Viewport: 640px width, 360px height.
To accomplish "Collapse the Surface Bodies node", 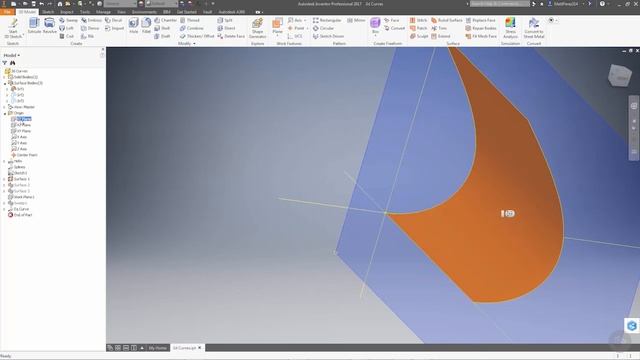I will pyautogui.click(x=5, y=83).
